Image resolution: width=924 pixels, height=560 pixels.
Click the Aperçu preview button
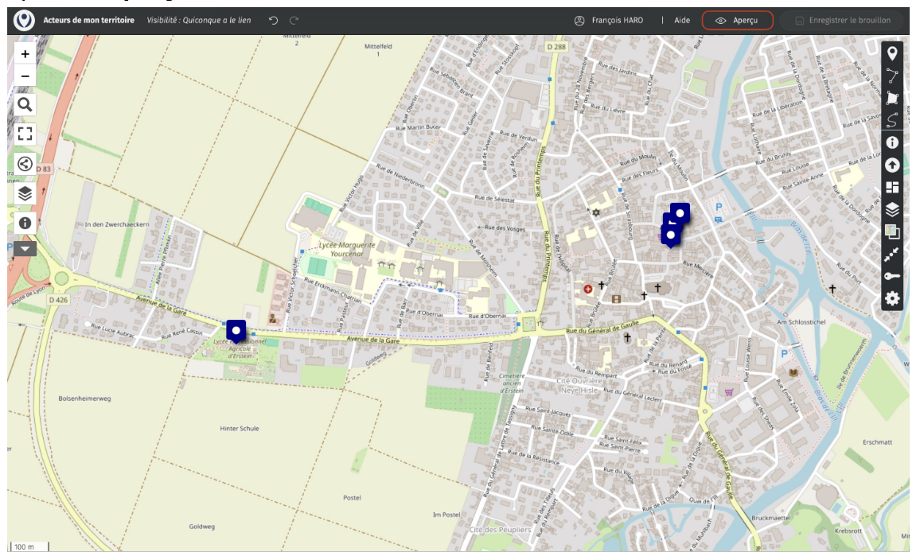pos(737,21)
